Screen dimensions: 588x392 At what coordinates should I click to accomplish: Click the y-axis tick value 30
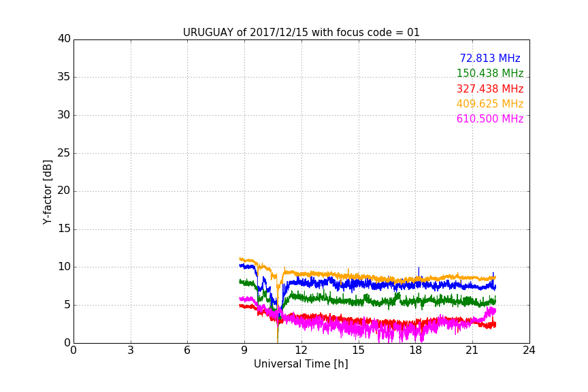coord(64,115)
